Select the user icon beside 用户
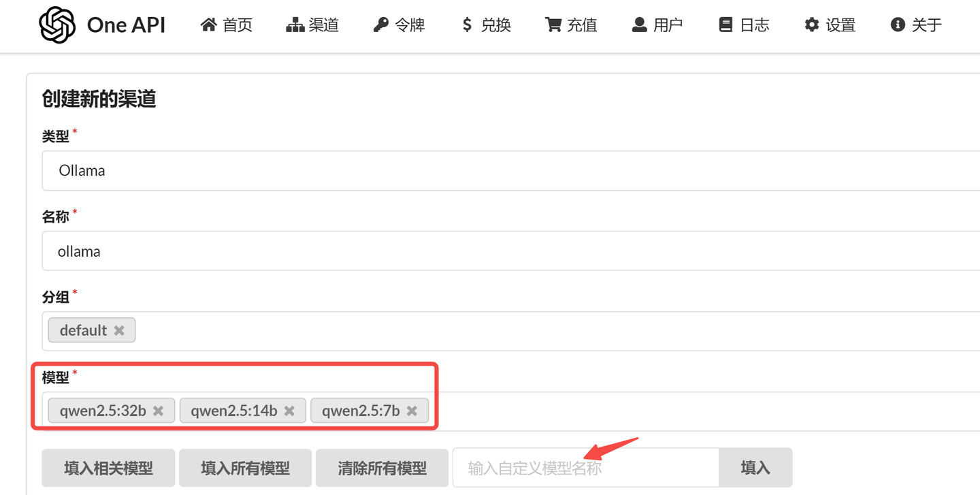980x495 pixels. click(638, 24)
